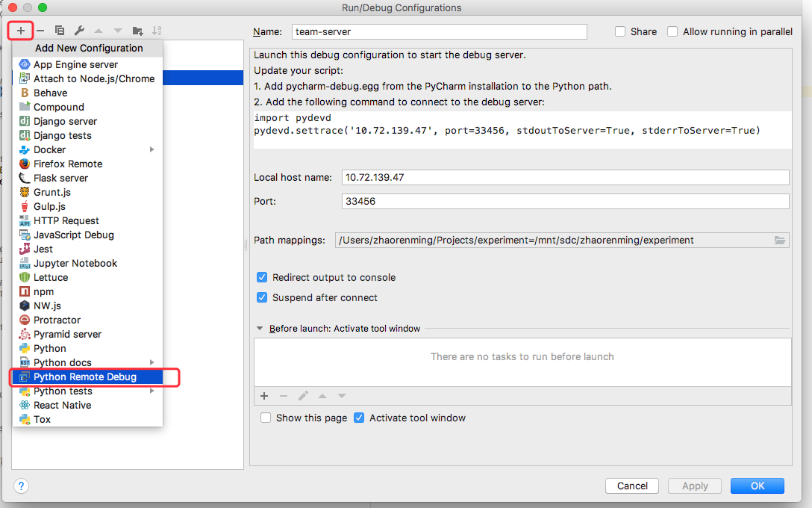This screenshot has height=508, width=812.
Task: Click the wrench edit defaults icon
Action: point(79,31)
